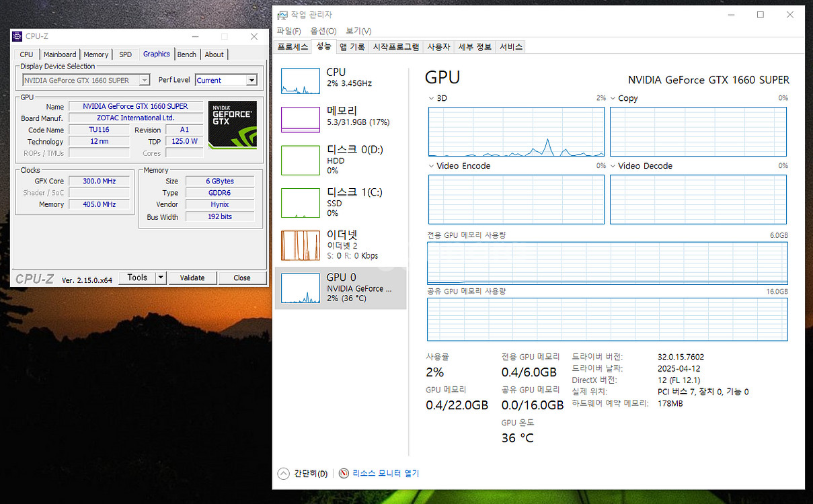Screen dimensions: 813x504
Task: Click the 공유 GPU 메모리 사용량 graph
Action: point(607,319)
